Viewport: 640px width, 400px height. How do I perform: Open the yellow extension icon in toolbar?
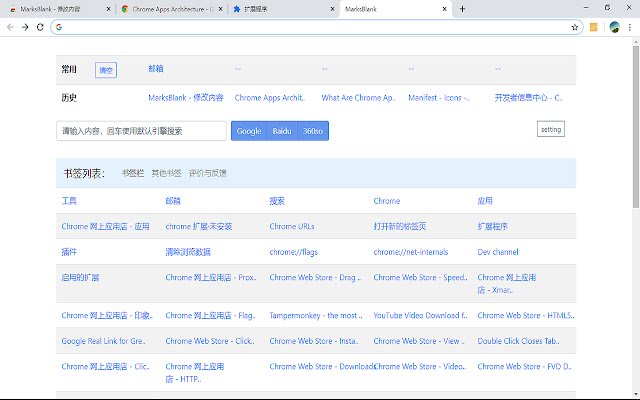pyautogui.click(x=593, y=27)
